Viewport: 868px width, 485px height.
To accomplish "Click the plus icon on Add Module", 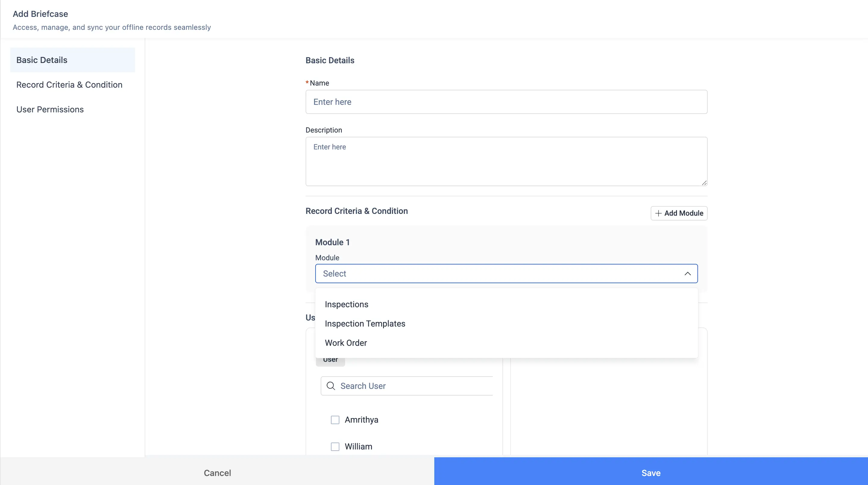I will pos(658,213).
